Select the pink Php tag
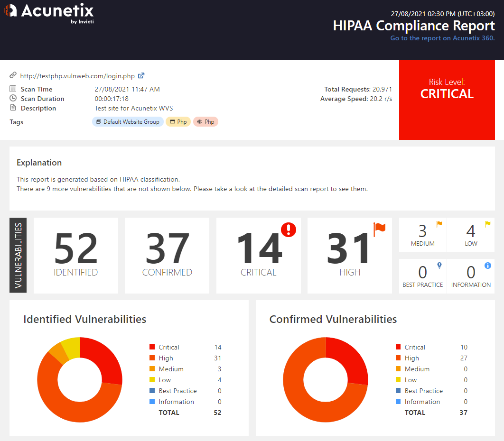Screen dimensions: 504x441 click(x=205, y=122)
